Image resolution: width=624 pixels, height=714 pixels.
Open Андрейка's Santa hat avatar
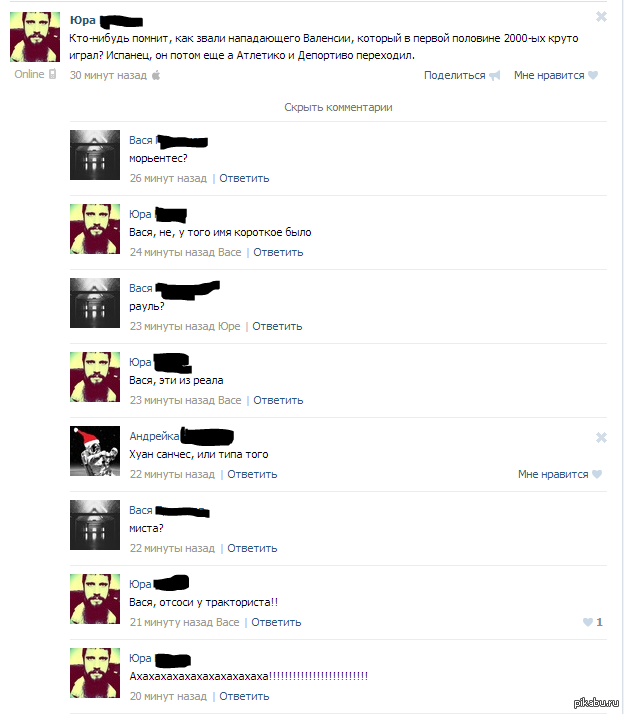(x=95, y=451)
